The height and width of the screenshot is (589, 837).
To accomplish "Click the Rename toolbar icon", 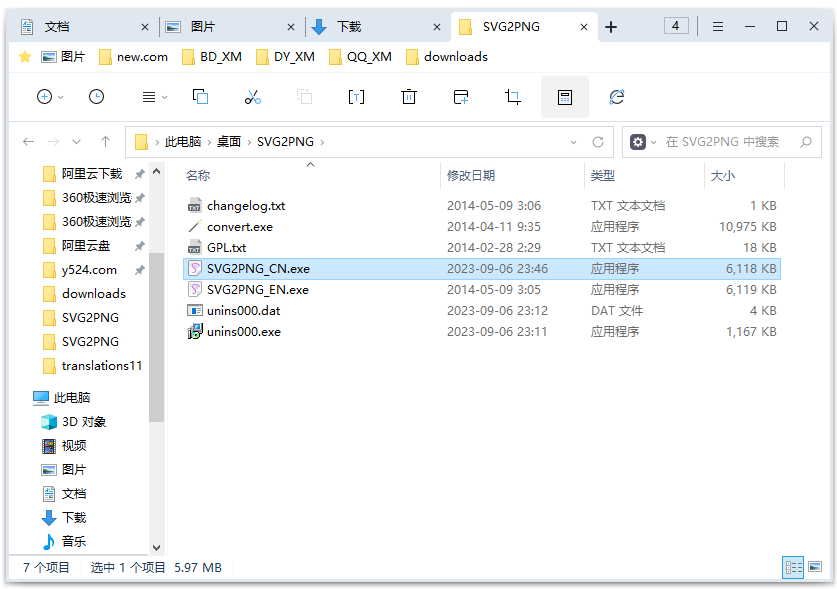I will pos(356,97).
